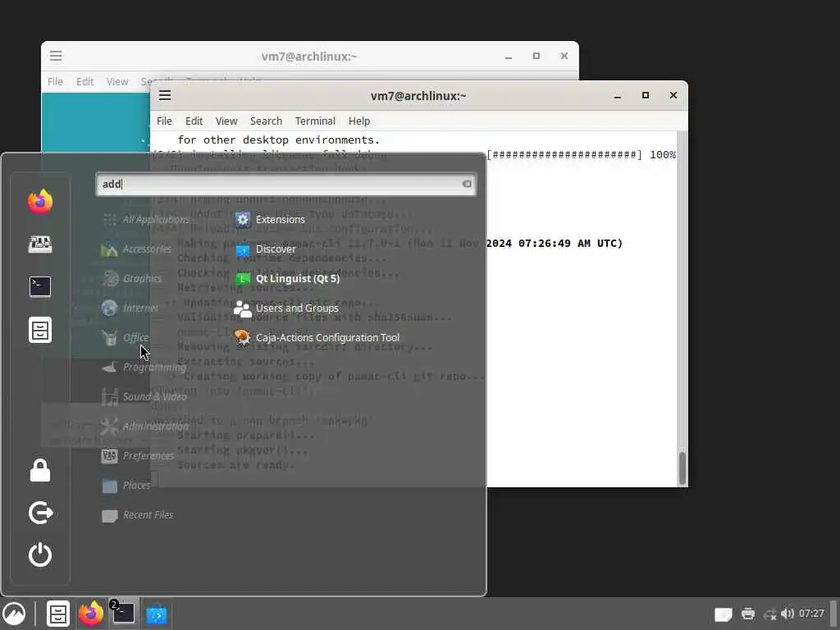Minimize the back terminal window
840x630 pixels.
click(509, 57)
